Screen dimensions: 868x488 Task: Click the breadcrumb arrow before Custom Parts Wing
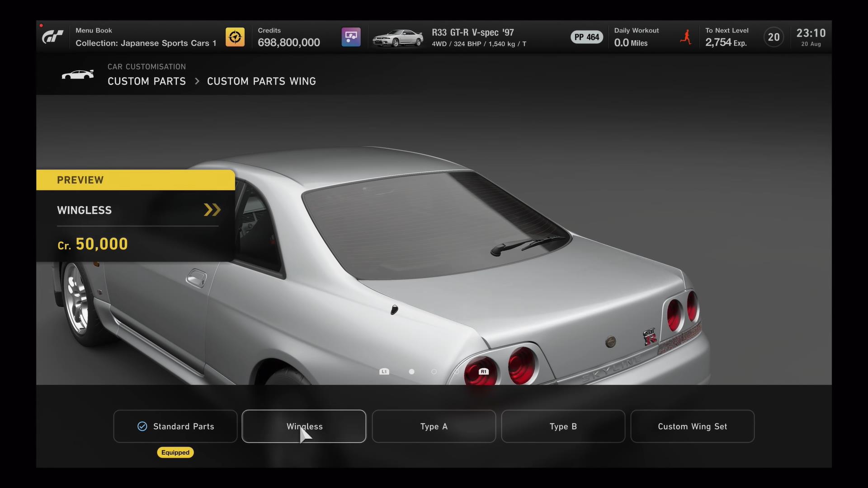pos(197,81)
